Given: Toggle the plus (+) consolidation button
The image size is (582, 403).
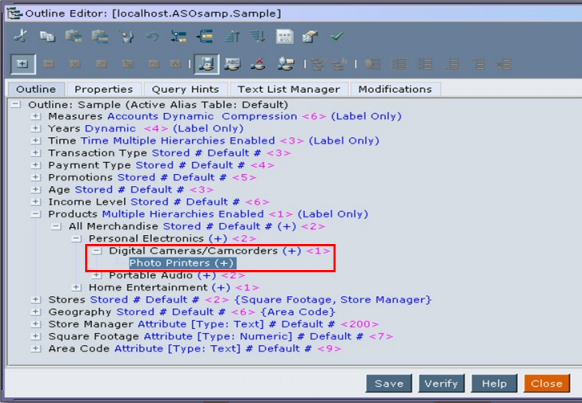Looking at the screenshot, I should point(23,64).
